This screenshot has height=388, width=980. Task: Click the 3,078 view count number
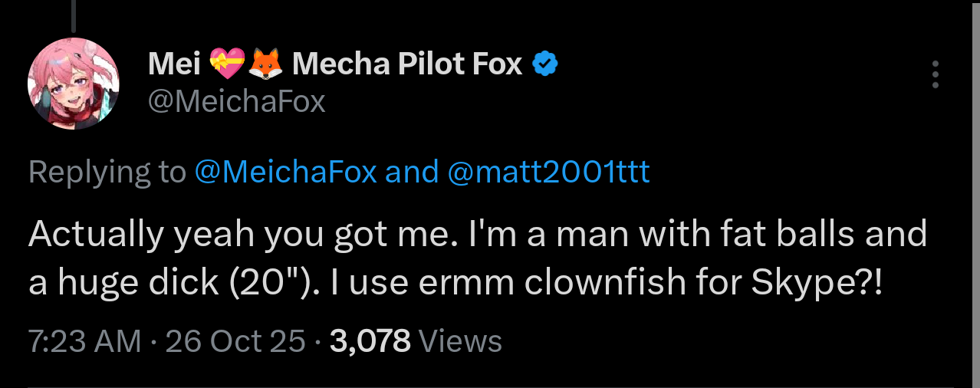[370, 340]
